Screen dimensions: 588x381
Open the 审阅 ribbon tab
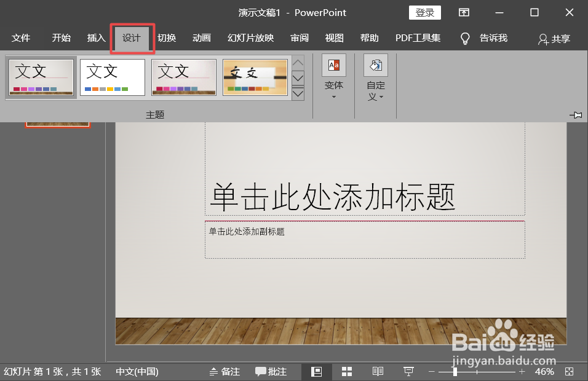tap(300, 38)
